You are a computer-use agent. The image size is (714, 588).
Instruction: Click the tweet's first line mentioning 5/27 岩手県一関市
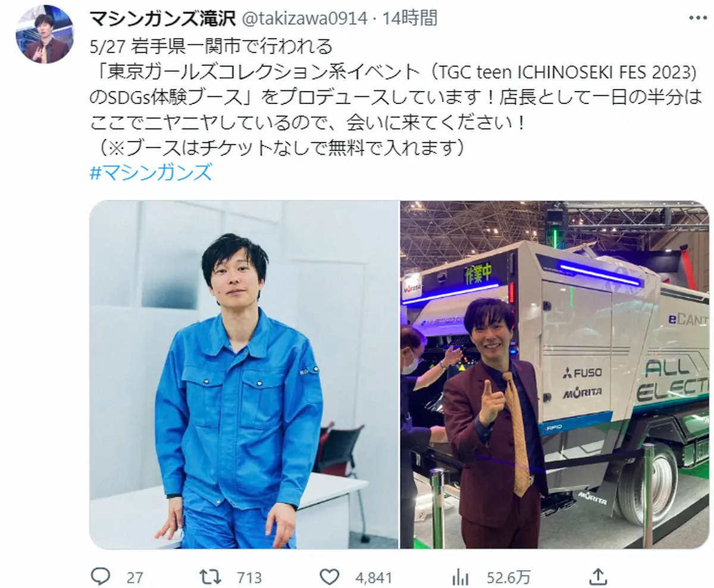point(218,46)
